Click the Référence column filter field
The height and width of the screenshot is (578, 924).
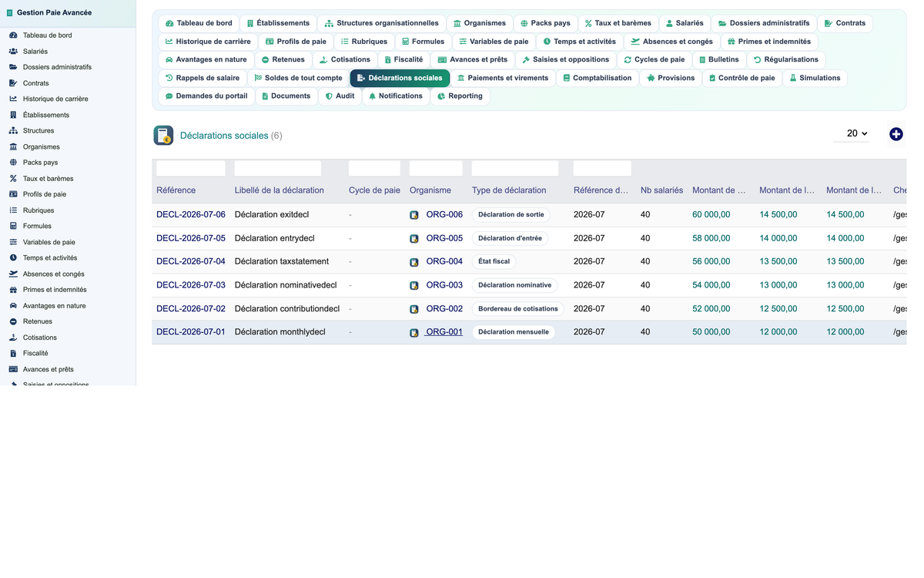pyautogui.click(x=191, y=168)
